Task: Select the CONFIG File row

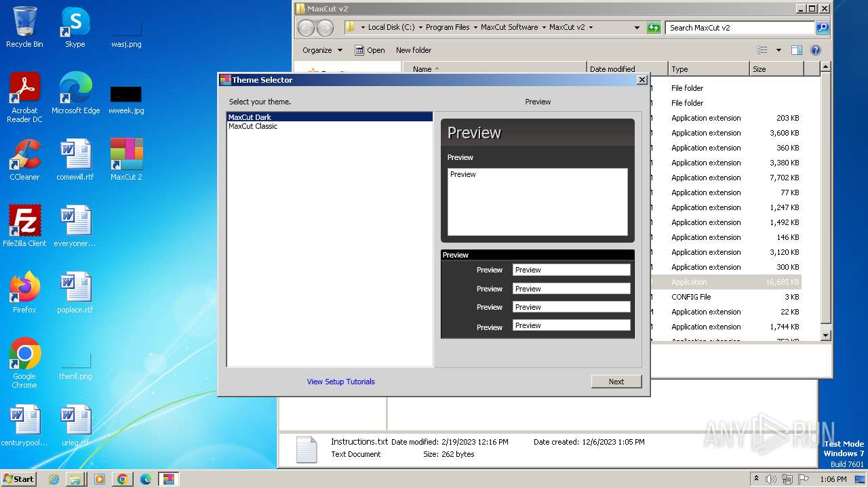Action: [726, 297]
